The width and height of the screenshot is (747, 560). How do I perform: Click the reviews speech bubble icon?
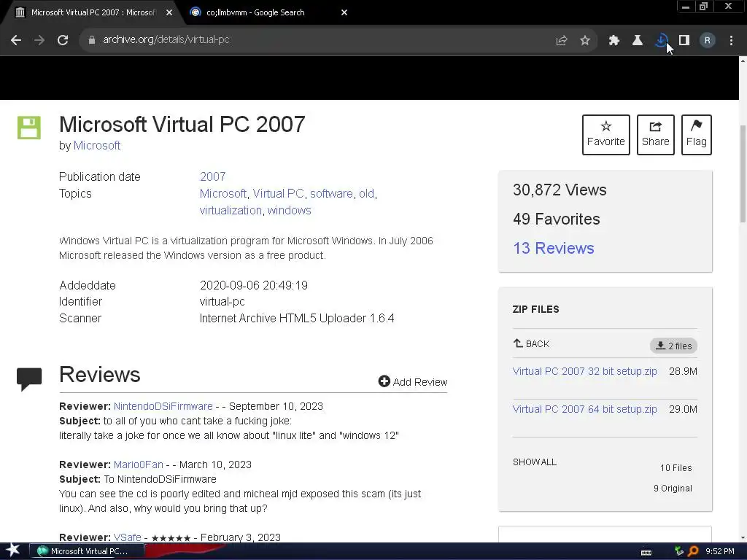pyautogui.click(x=29, y=379)
